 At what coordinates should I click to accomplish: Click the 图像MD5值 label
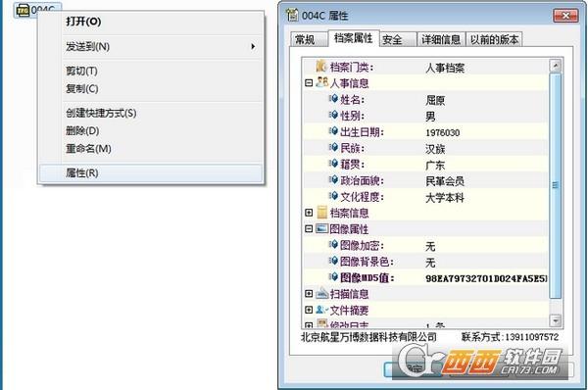click(367, 278)
